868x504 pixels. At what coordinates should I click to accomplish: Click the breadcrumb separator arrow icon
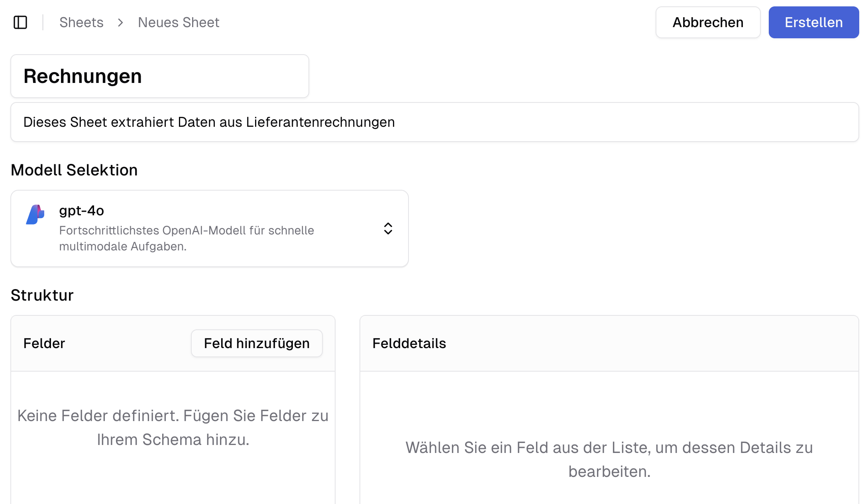(120, 23)
